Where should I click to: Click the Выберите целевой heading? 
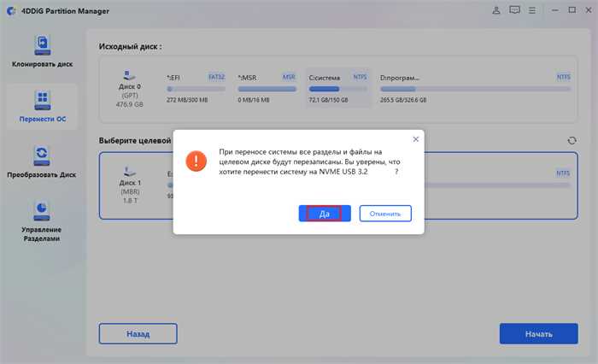pos(135,141)
